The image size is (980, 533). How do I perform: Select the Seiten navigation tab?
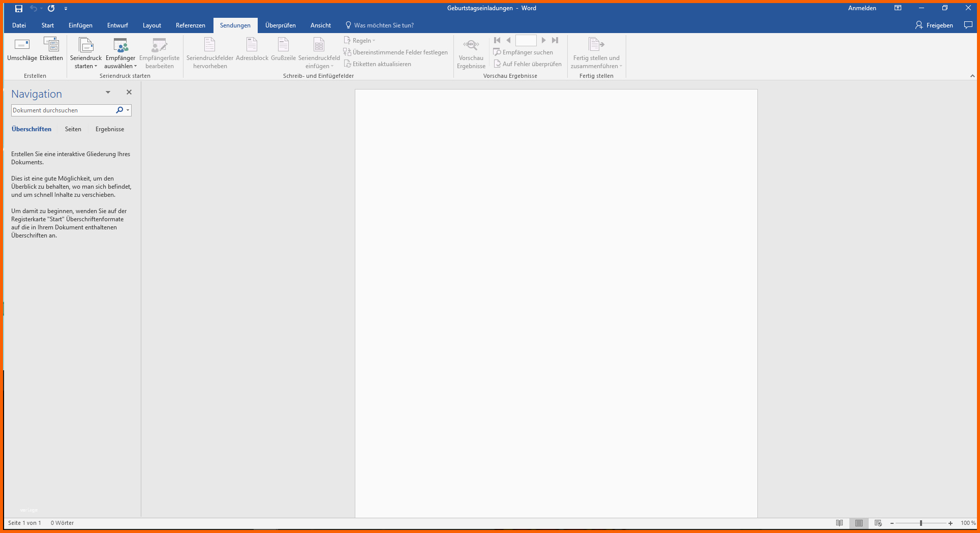click(x=73, y=129)
